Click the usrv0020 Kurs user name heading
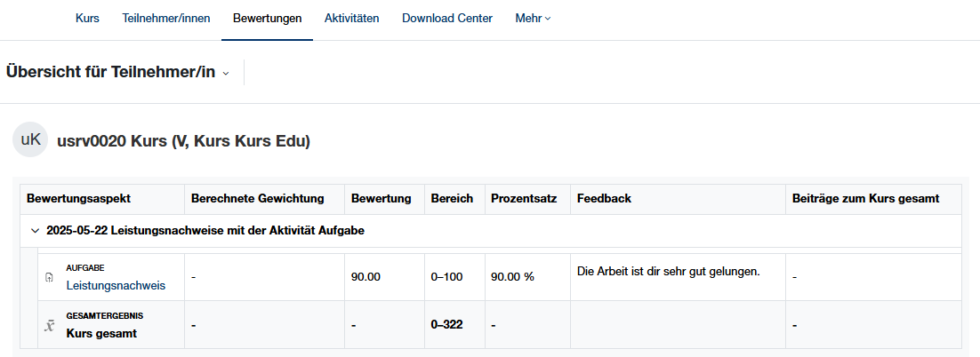 tap(183, 141)
